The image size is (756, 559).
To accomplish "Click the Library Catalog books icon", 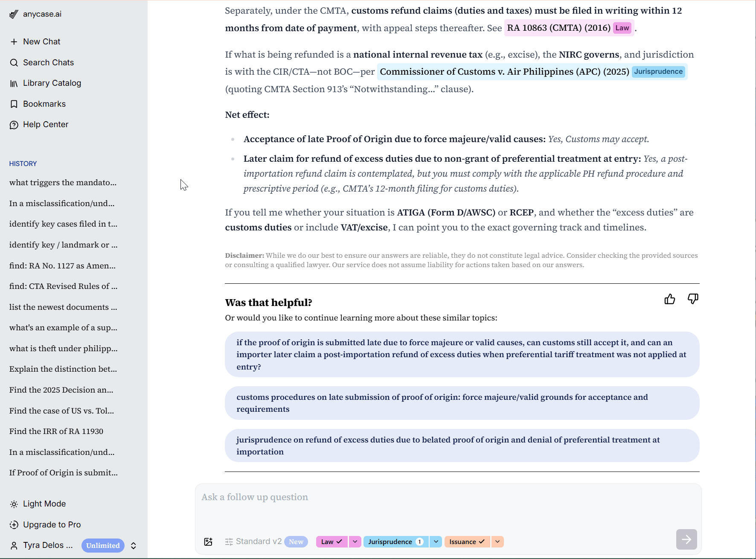I will pos(14,83).
